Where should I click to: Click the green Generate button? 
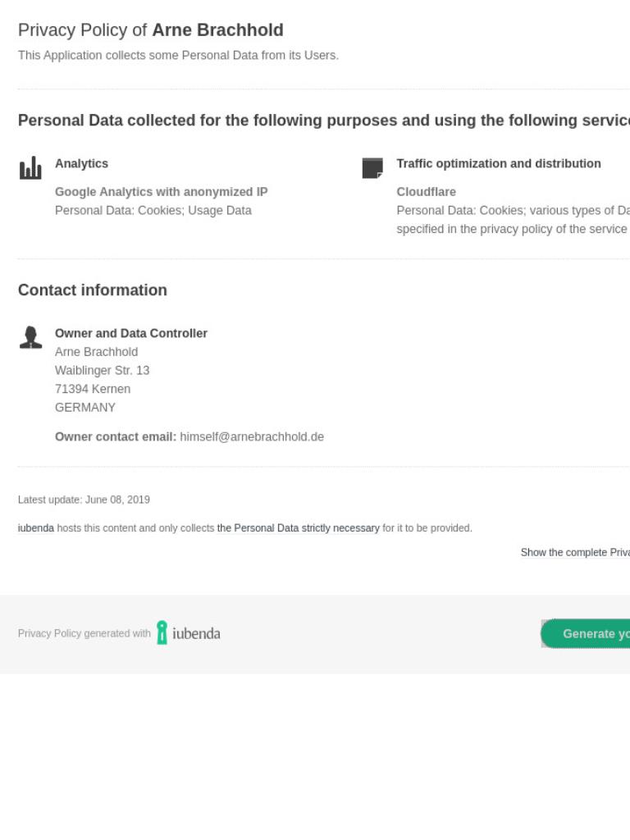(x=586, y=634)
